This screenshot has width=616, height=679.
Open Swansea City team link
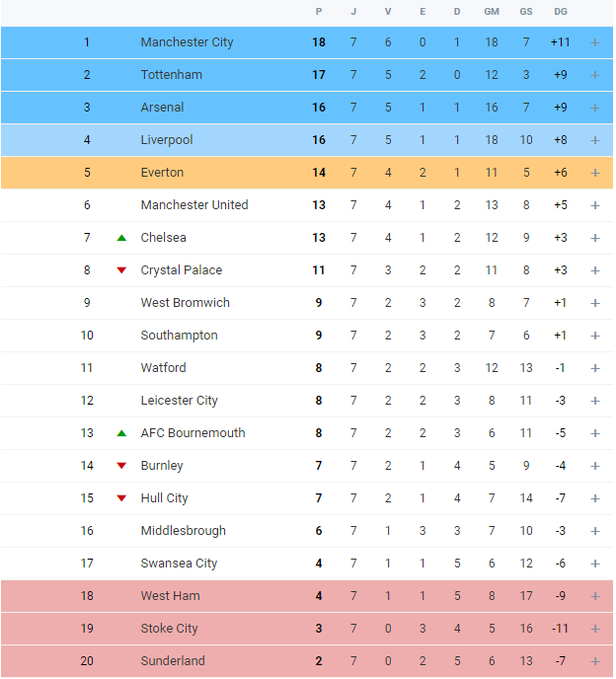pyautogui.click(x=179, y=563)
